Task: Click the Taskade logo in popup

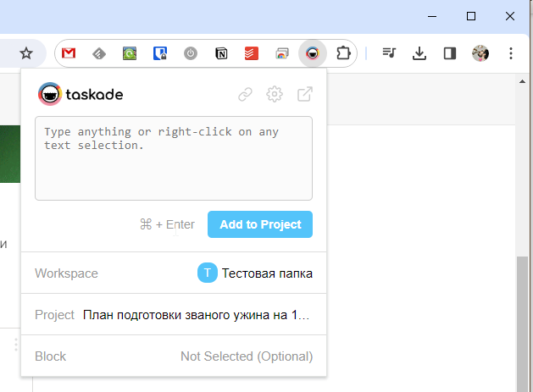Action: pos(81,94)
